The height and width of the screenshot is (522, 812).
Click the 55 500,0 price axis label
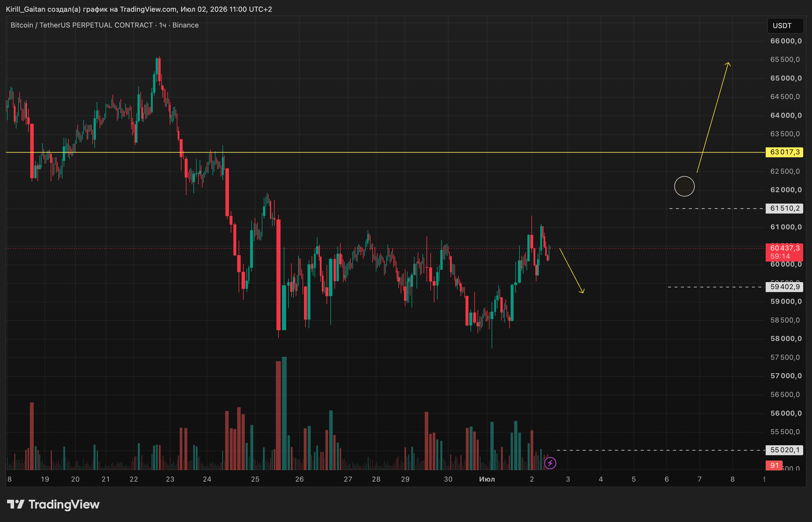point(785,432)
